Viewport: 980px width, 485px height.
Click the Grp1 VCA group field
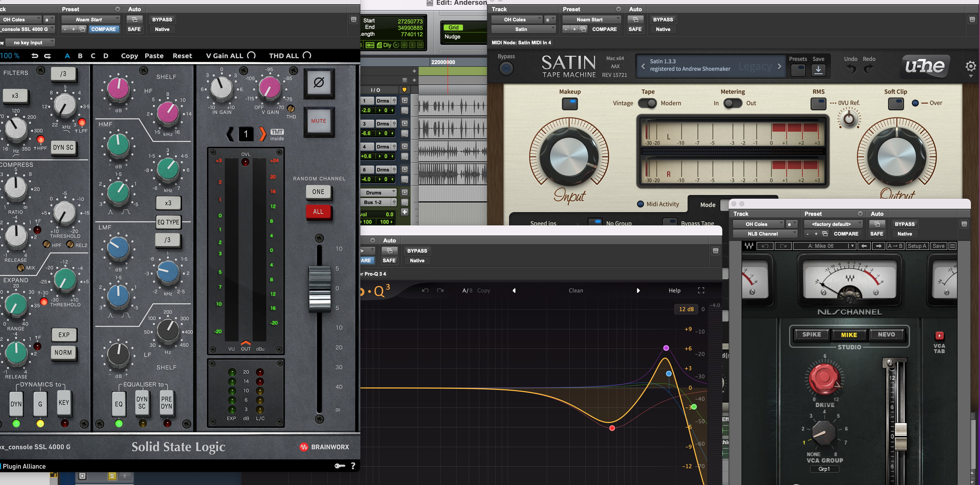824,469
